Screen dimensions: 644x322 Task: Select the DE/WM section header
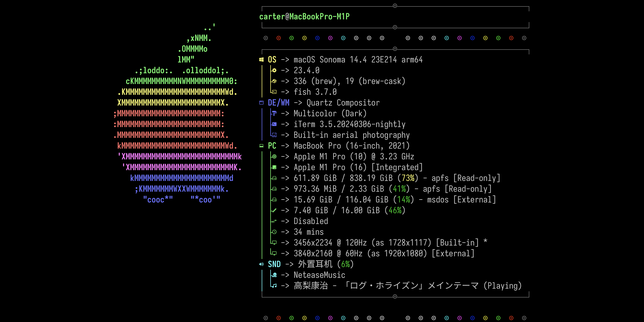tap(278, 103)
